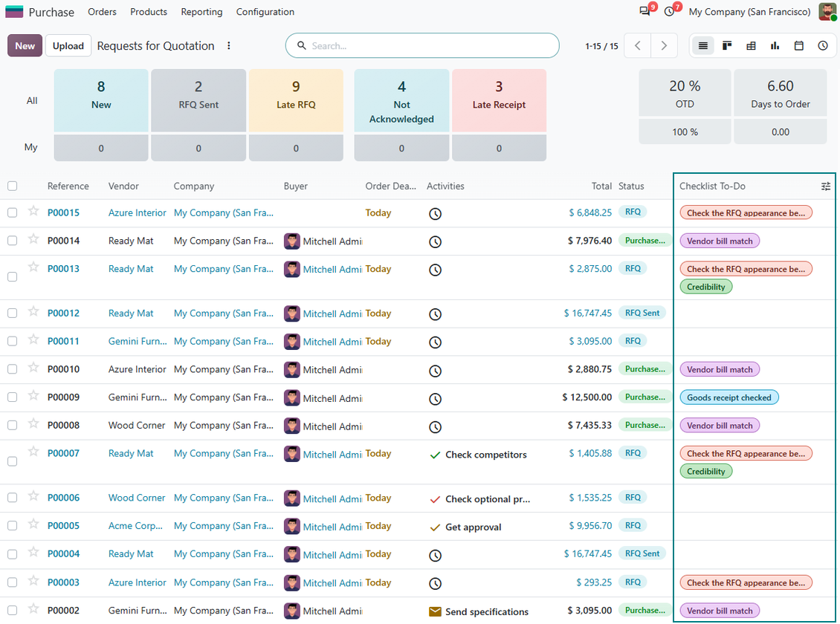Viewport: 840px width, 624px height.
Task: Click into the Search field
Action: (x=423, y=46)
